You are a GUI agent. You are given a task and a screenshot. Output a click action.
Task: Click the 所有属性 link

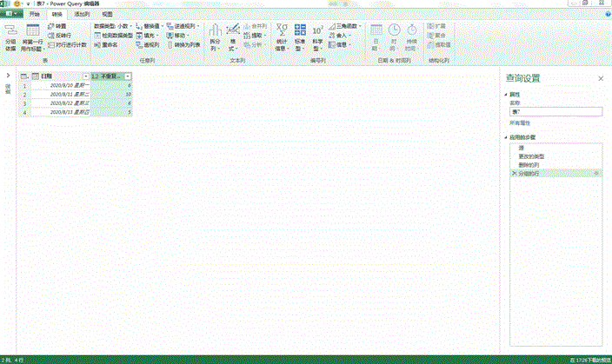coord(521,122)
